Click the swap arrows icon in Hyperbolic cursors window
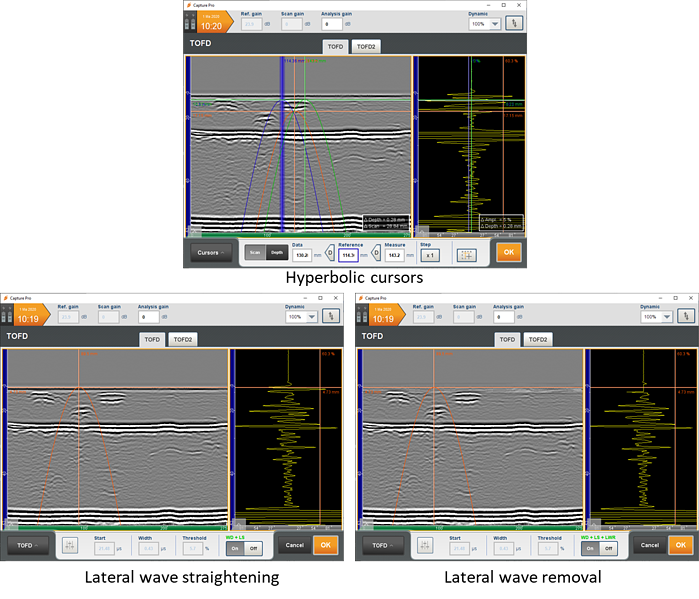 coord(514,23)
